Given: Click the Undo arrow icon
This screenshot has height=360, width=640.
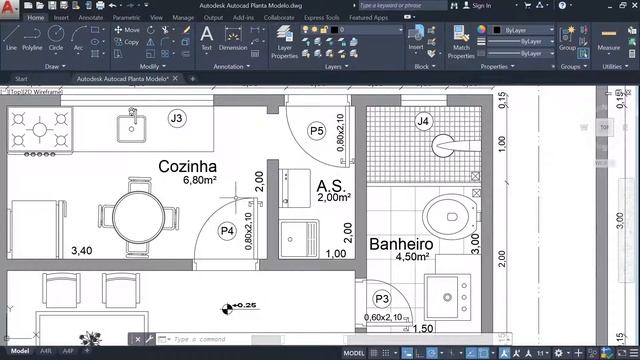Looking at the screenshot, I should (x=113, y=5).
